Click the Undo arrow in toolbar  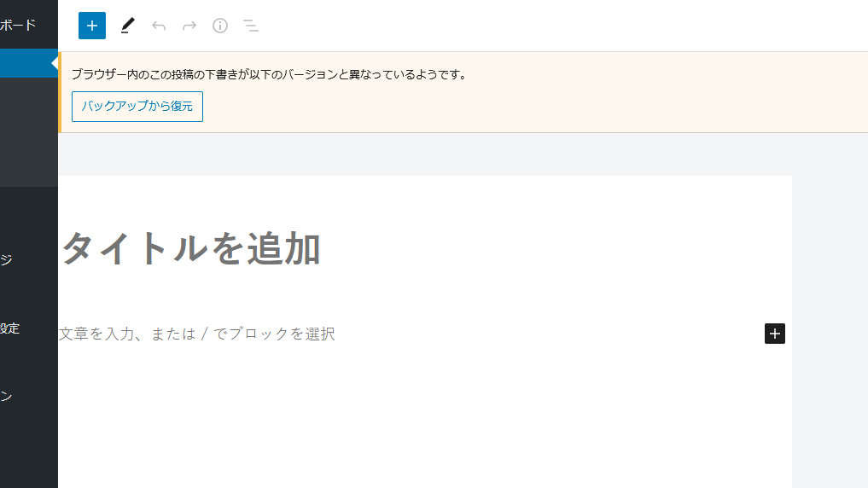click(159, 26)
